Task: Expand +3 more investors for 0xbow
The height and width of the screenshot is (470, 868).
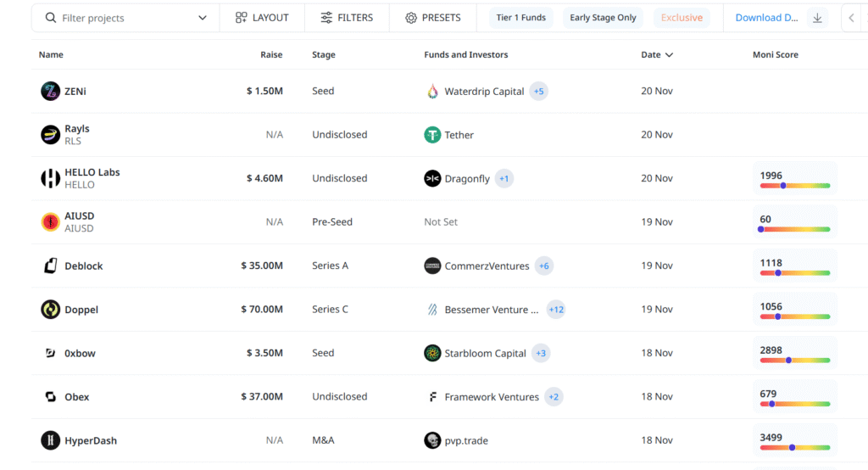Action: click(541, 353)
